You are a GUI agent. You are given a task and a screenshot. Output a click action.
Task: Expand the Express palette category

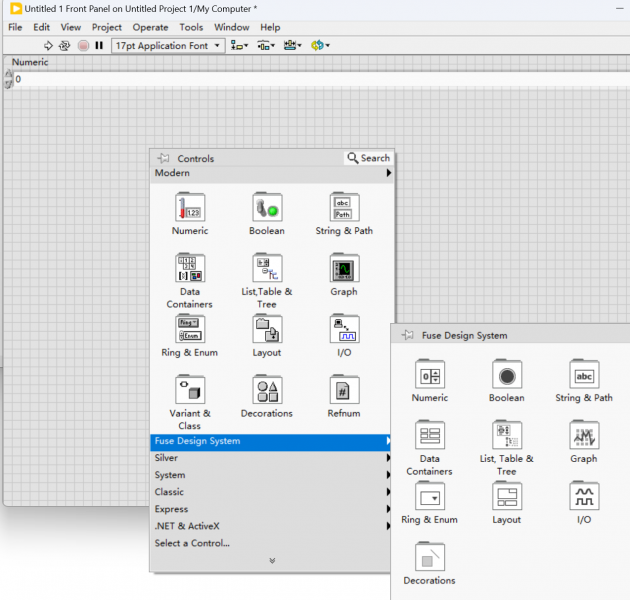(x=271, y=509)
